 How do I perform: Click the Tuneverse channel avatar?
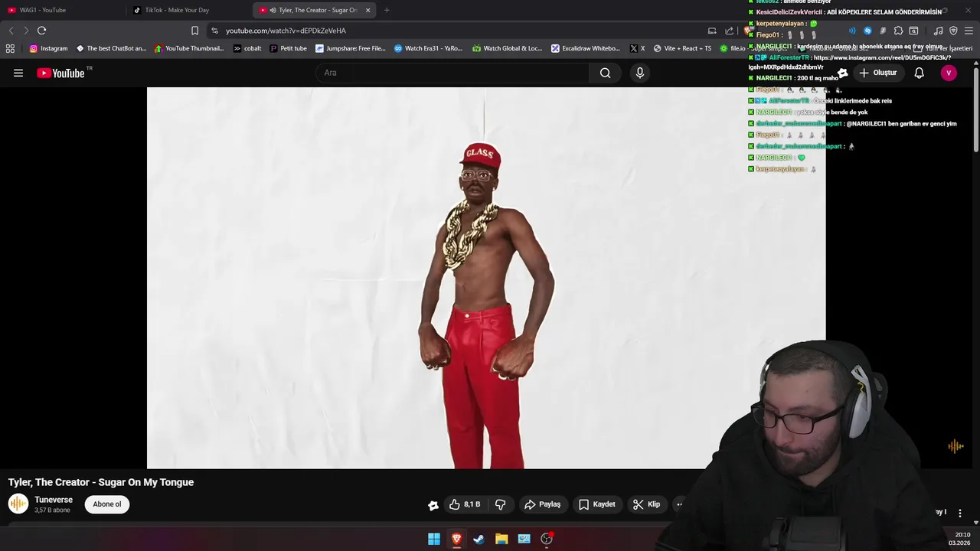pyautogui.click(x=18, y=504)
